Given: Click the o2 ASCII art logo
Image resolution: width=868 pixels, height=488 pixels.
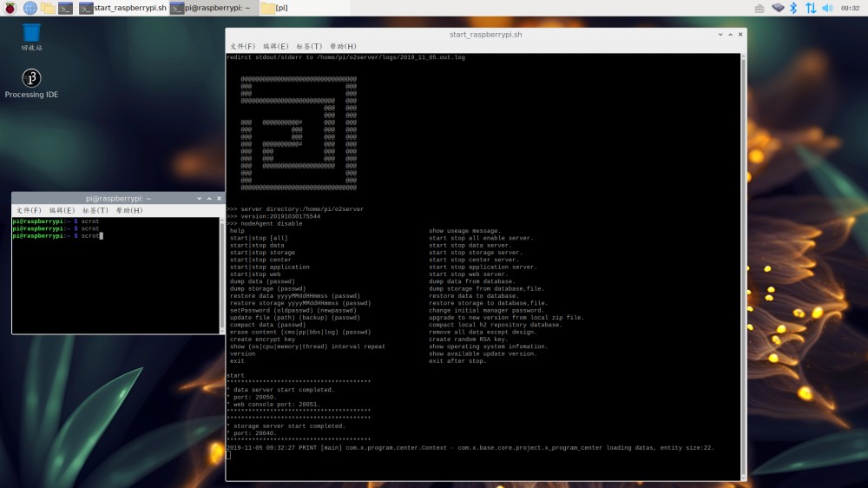Looking at the screenshot, I should coord(299,134).
